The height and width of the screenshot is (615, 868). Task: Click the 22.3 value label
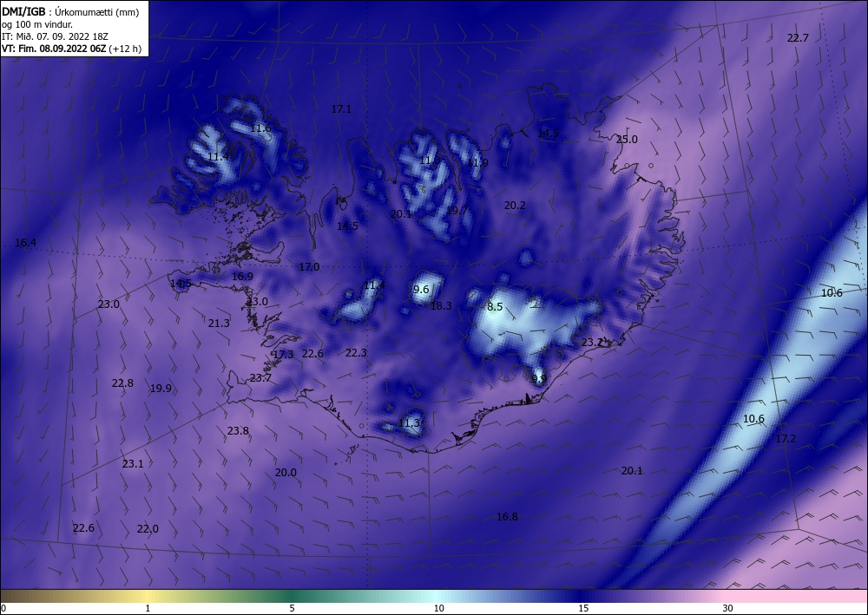coord(356,352)
